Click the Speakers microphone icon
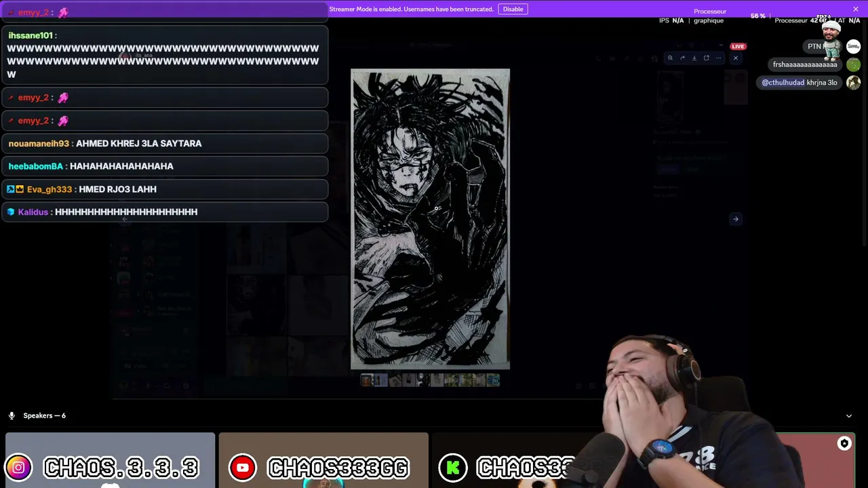The height and width of the screenshot is (488, 868). coord(12,415)
